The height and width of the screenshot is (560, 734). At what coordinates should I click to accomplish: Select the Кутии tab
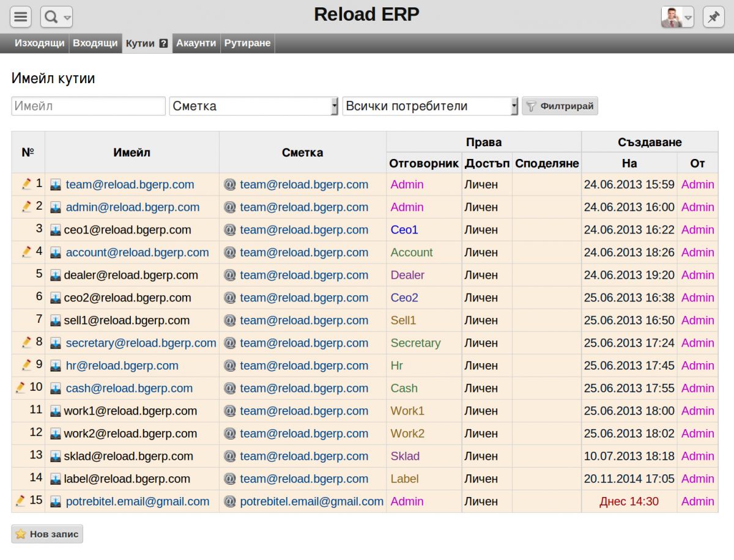coord(140,43)
